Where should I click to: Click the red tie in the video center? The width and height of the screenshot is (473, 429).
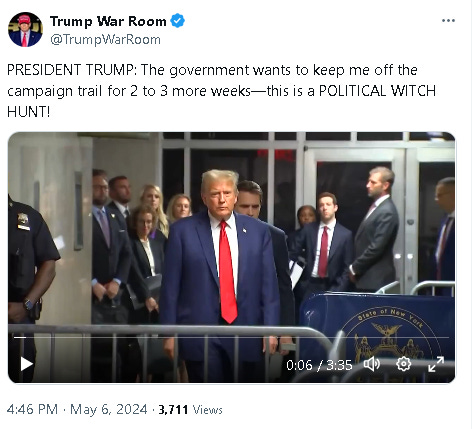coord(227,272)
